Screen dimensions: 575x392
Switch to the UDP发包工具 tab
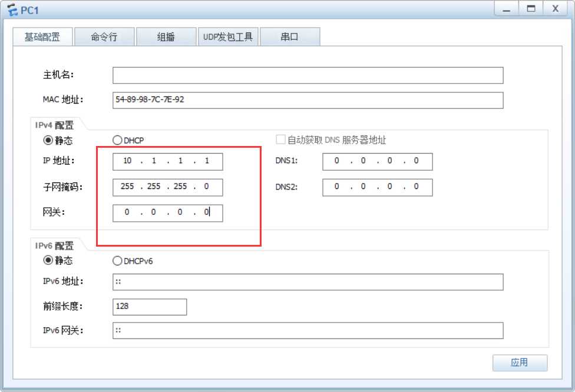click(x=228, y=37)
